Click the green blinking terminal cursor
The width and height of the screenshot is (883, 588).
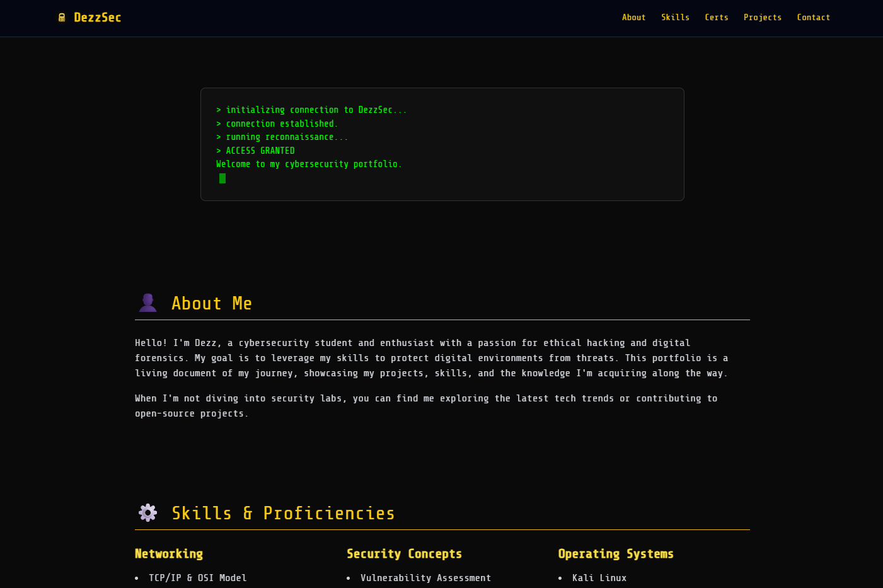click(222, 178)
